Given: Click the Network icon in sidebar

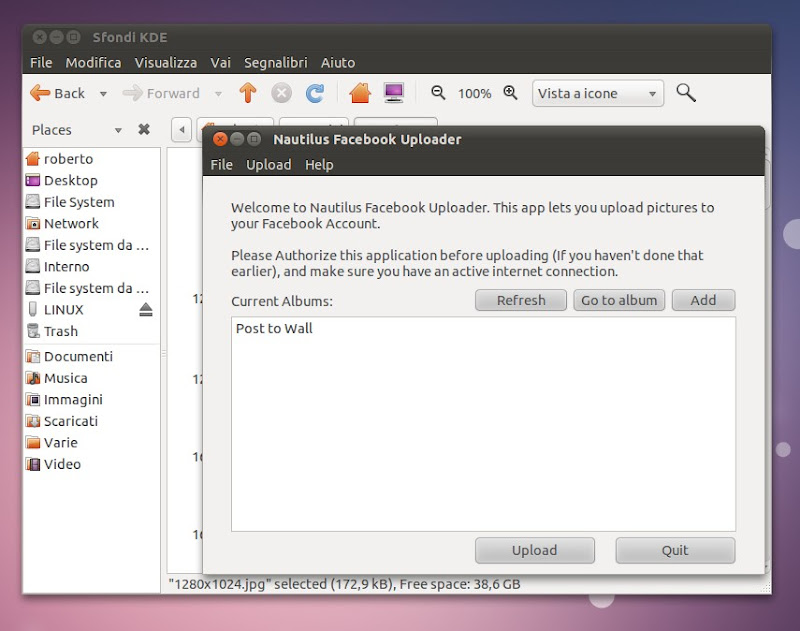Looking at the screenshot, I should [33, 223].
